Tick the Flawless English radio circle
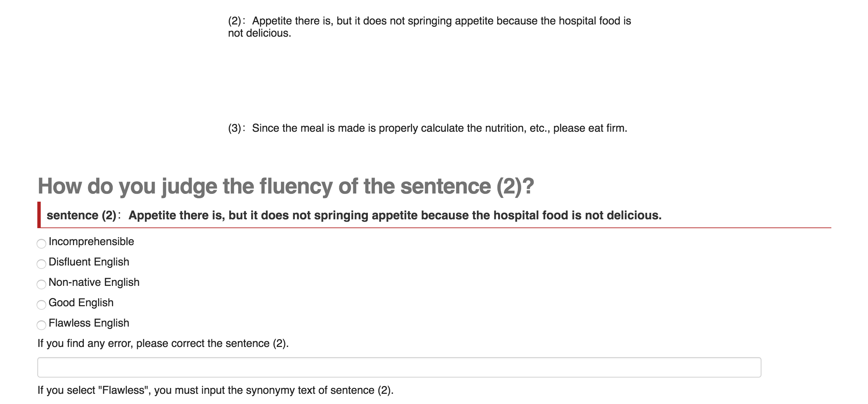 (x=41, y=325)
